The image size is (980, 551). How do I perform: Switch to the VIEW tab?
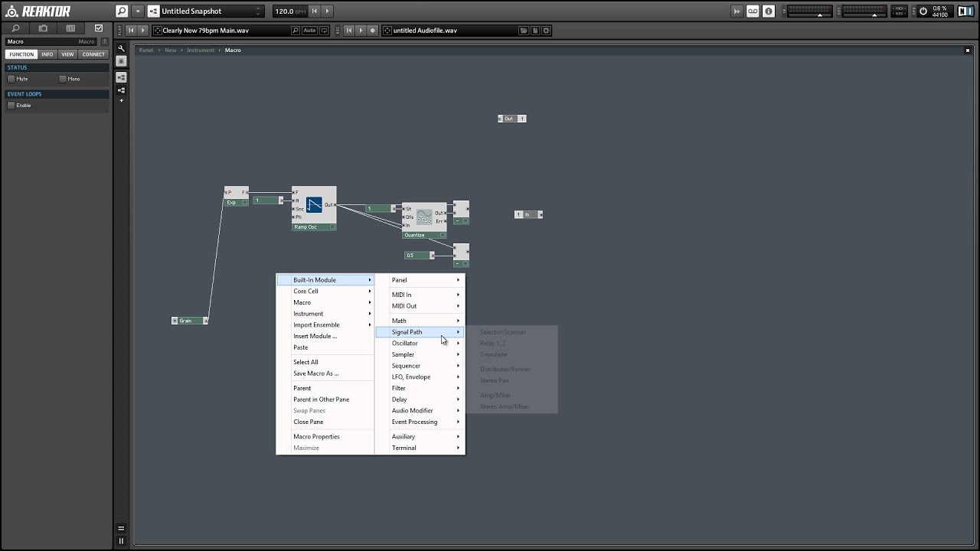pos(68,54)
